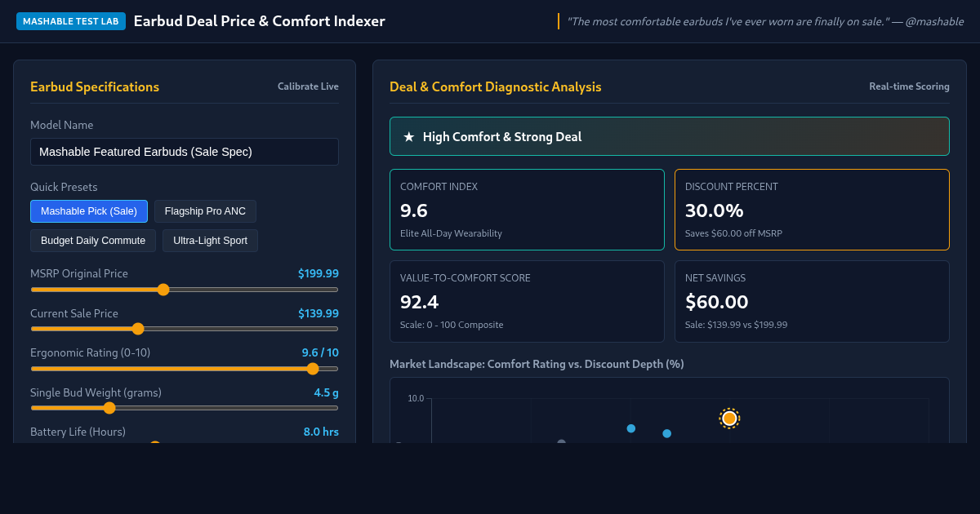Click the Quick Presets label

click(64, 187)
